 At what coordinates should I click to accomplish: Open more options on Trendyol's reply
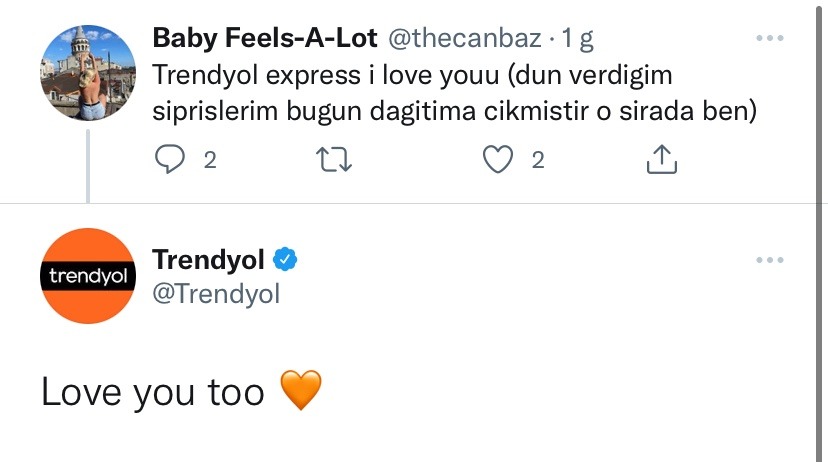tap(769, 260)
